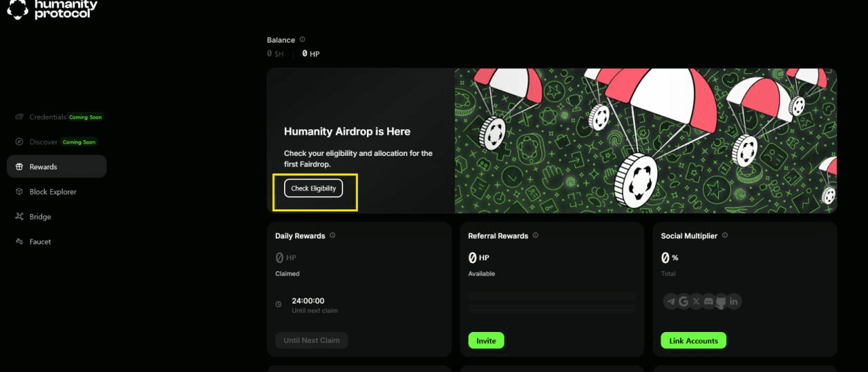868x372 pixels.
Task: Click the X (Twitter) social icon
Action: pos(696,302)
